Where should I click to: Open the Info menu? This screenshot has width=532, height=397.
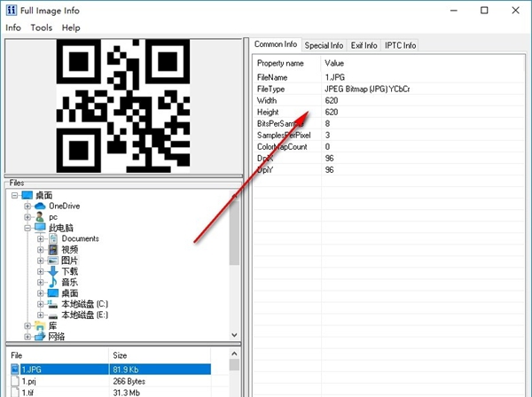coord(13,27)
